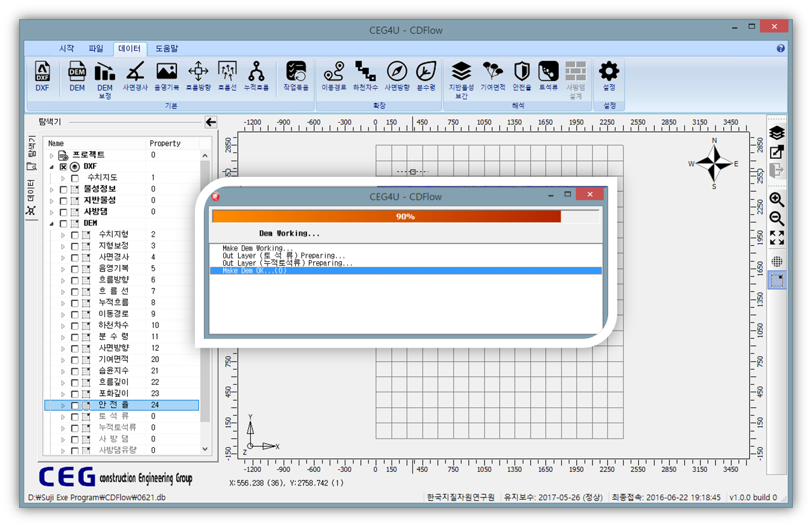Image resolution: width=812 pixels, height=527 pixels.
Task: Select the 'Make Dem OK...(0)' log line
Action: click(x=405, y=271)
